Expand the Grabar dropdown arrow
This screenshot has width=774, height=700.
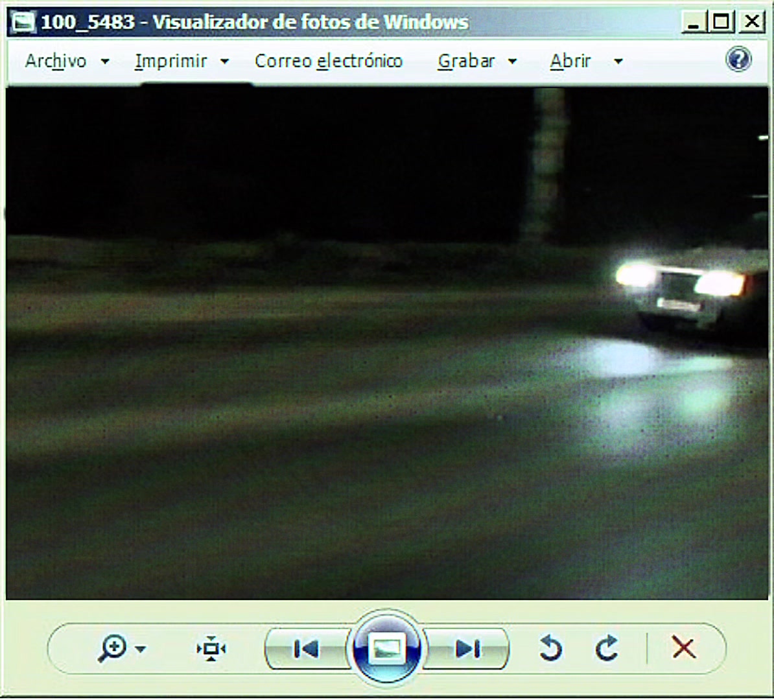(x=512, y=62)
